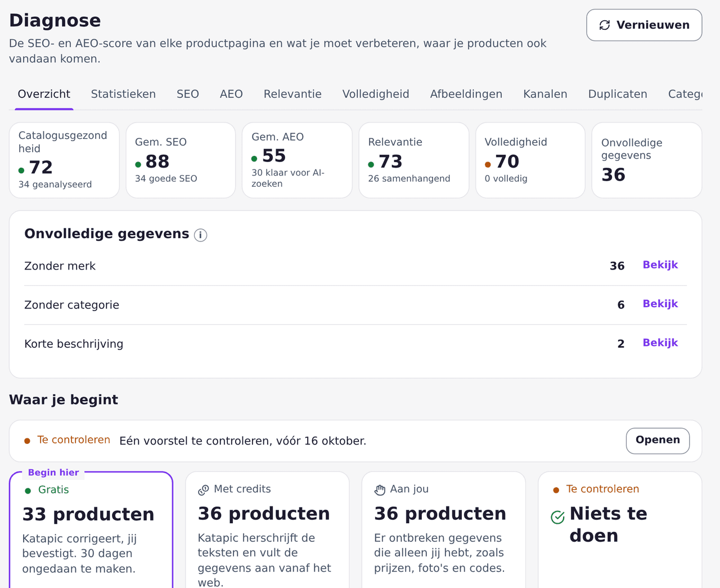Select the Gem. AEO score card
The height and width of the screenshot is (588, 720).
(297, 160)
